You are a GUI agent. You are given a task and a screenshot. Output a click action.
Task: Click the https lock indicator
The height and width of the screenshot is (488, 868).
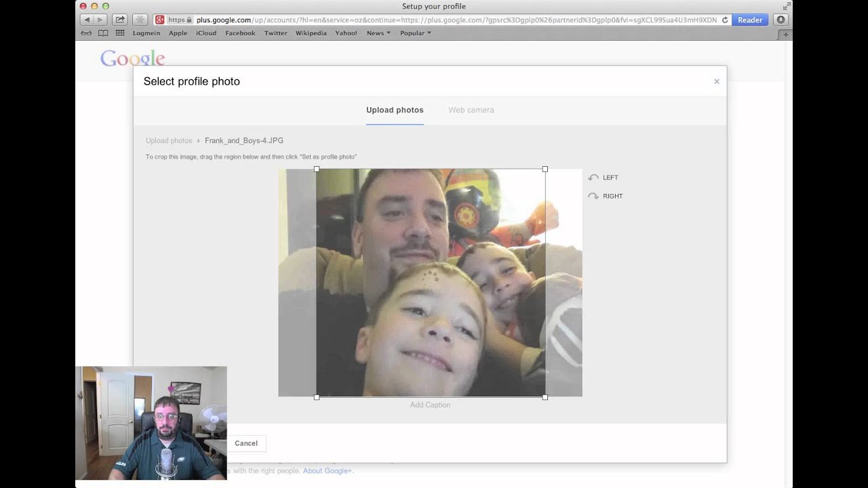(x=180, y=20)
